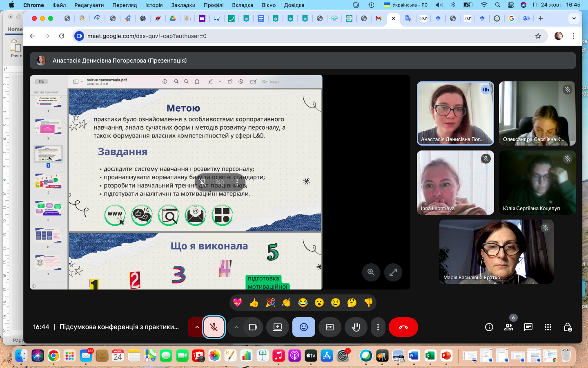
Task: Show participants list icon
Action: (x=508, y=327)
